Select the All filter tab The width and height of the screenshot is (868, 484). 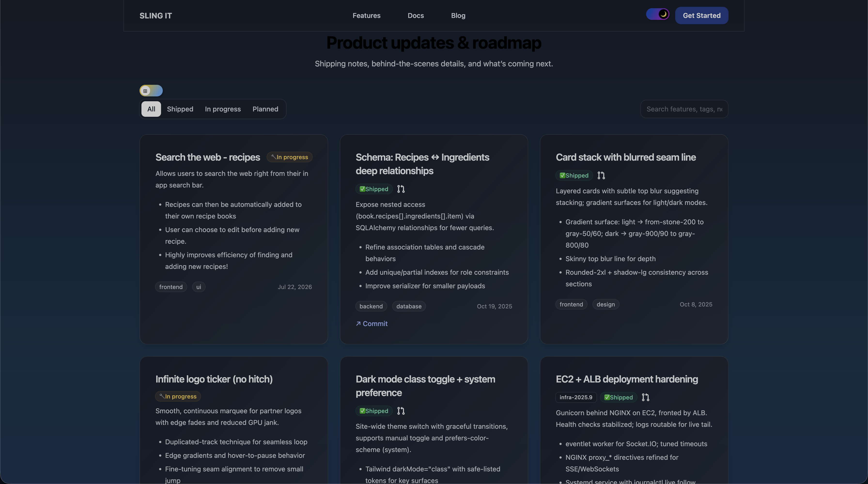[151, 109]
